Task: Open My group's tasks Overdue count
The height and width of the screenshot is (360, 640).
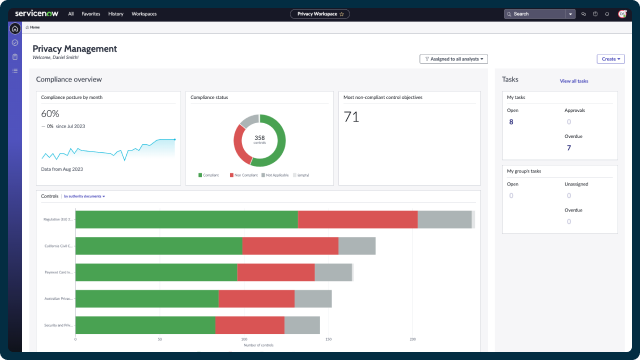Action: pyautogui.click(x=569, y=222)
